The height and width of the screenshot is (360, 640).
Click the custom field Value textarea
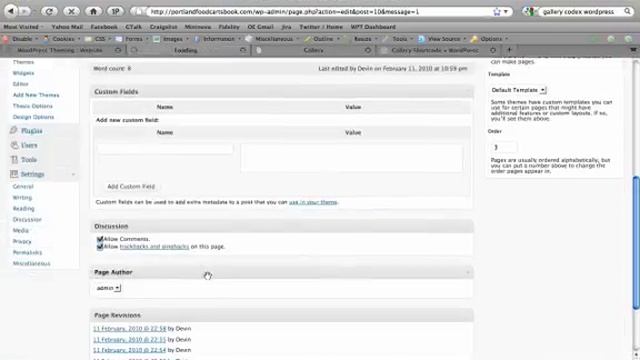click(352, 158)
